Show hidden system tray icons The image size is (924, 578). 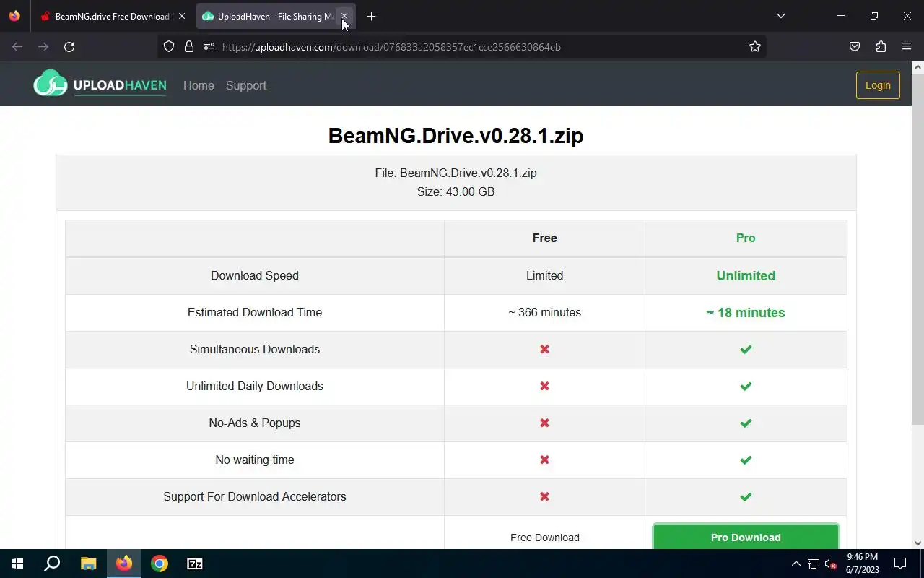click(796, 564)
